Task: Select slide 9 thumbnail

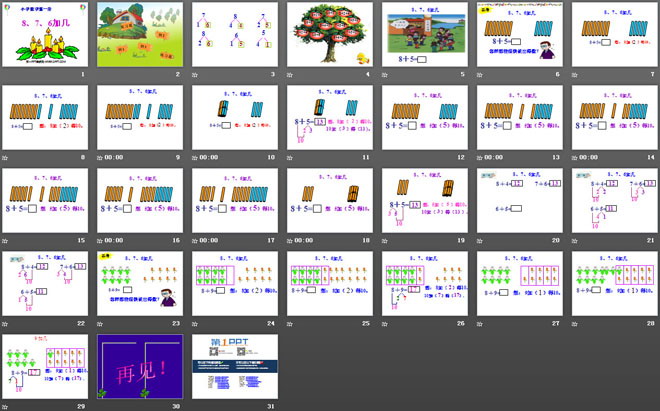Action: point(140,117)
